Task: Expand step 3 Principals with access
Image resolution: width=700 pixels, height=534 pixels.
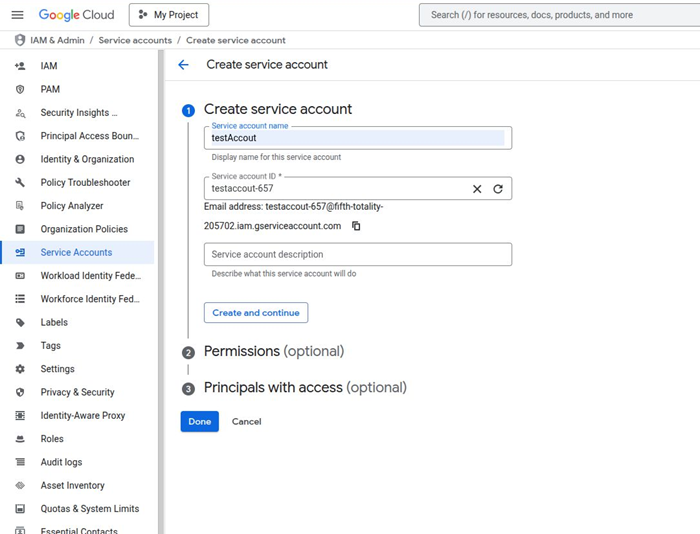Action: coord(304,388)
